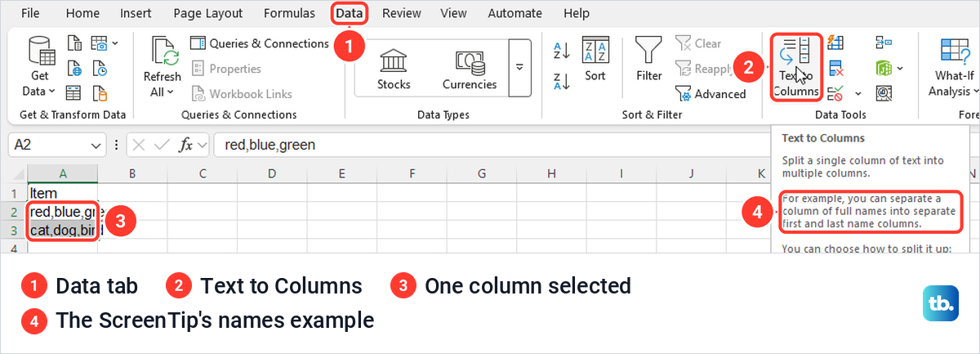Image resolution: width=980 pixels, height=354 pixels.
Task: Click the Remove Duplicates icon
Action: 836,68
